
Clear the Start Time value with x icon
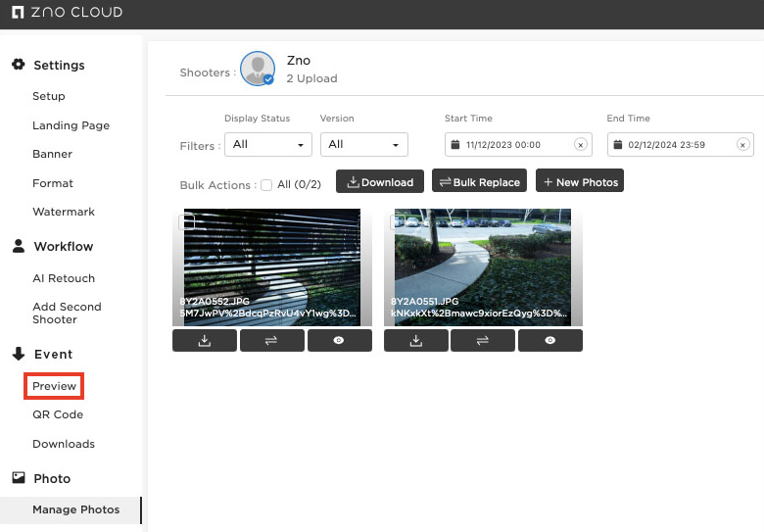coord(580,145)
